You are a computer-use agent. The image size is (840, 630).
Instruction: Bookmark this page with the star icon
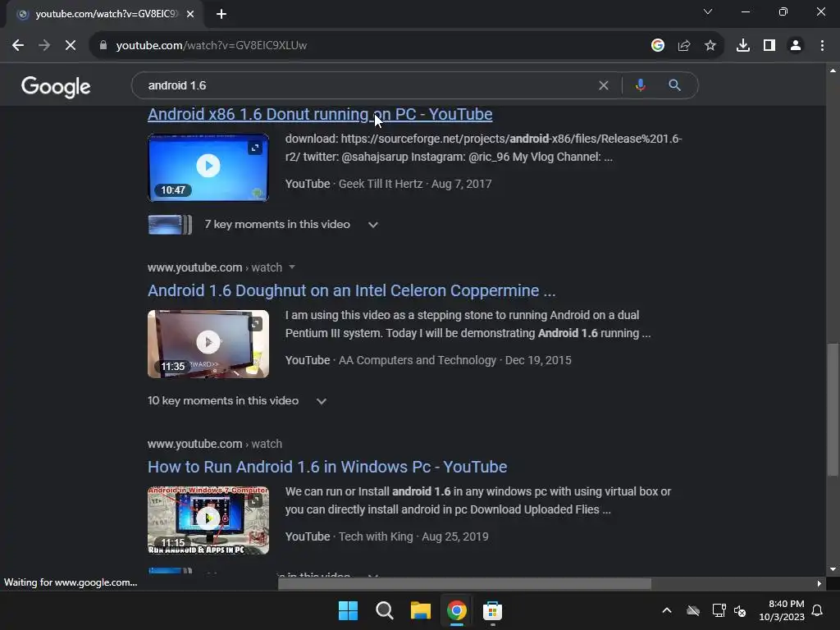(710, 46)
